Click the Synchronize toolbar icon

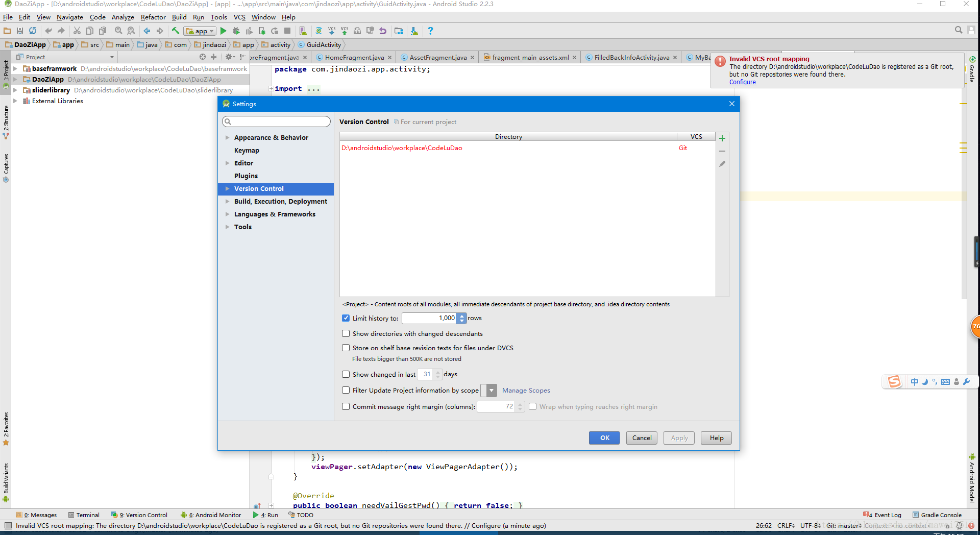click(33, 31)
